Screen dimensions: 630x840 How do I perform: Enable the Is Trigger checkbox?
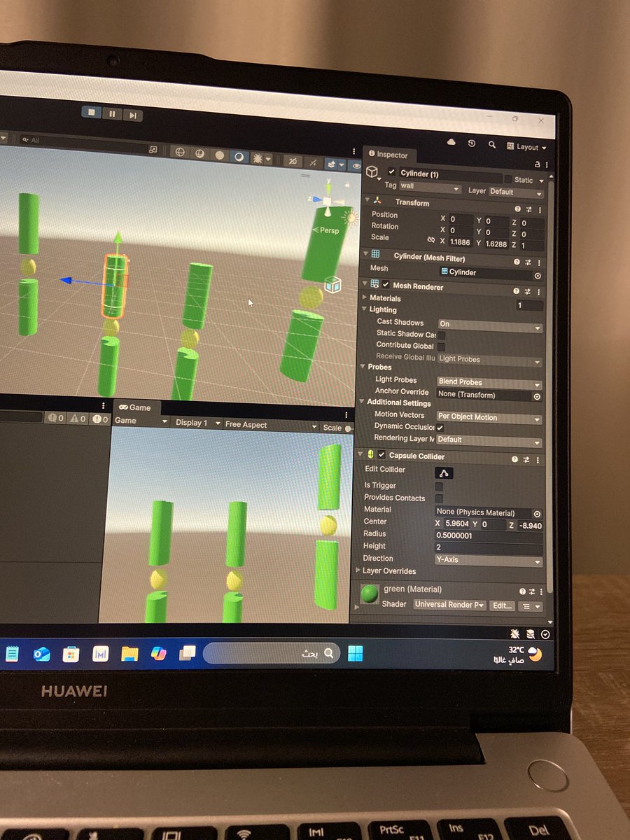pos(439,486)
